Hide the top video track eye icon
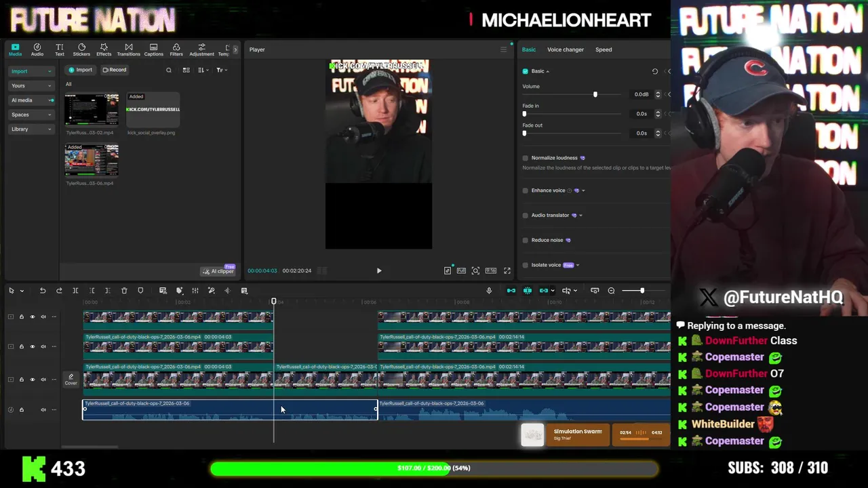 (x=32, y=317)
